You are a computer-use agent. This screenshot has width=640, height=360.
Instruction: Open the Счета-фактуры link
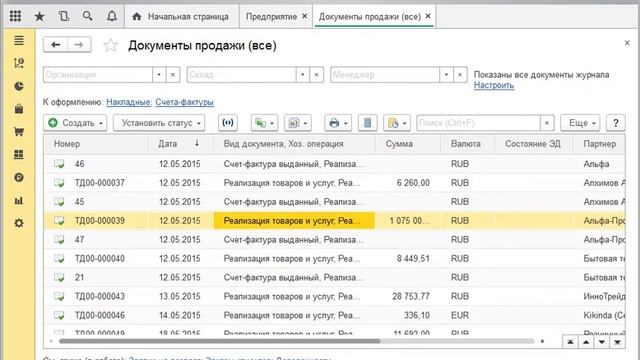(184, 102)
